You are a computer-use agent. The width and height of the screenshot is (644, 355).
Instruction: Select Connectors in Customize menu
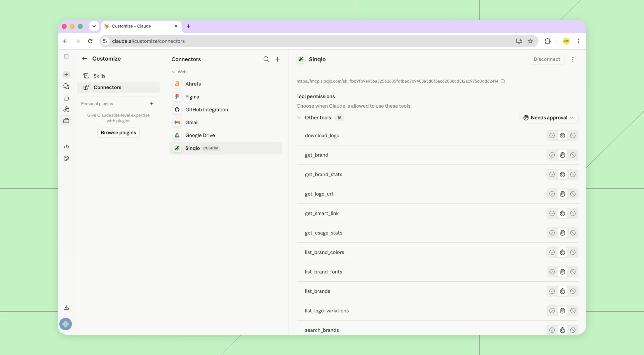[118, 87]
